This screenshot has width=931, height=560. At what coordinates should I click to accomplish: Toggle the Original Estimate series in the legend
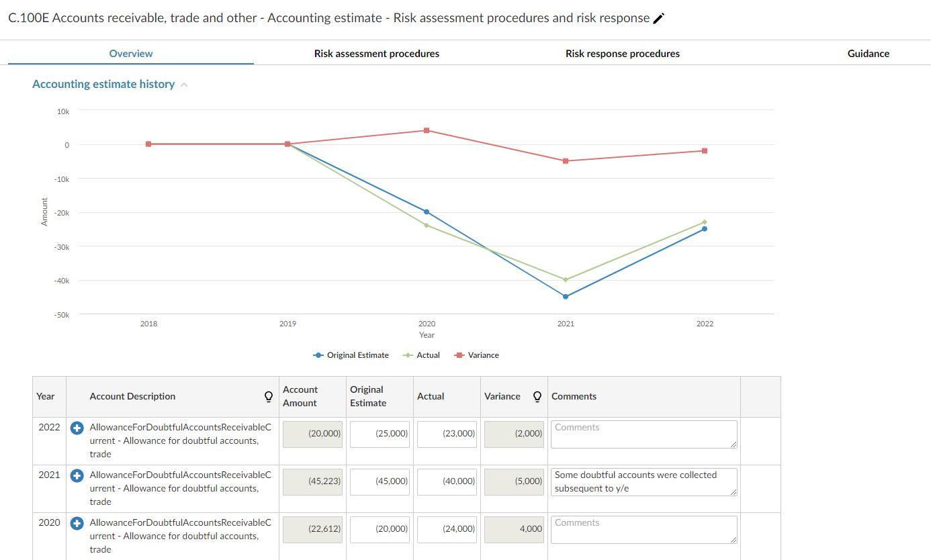[x=351, y=355]
